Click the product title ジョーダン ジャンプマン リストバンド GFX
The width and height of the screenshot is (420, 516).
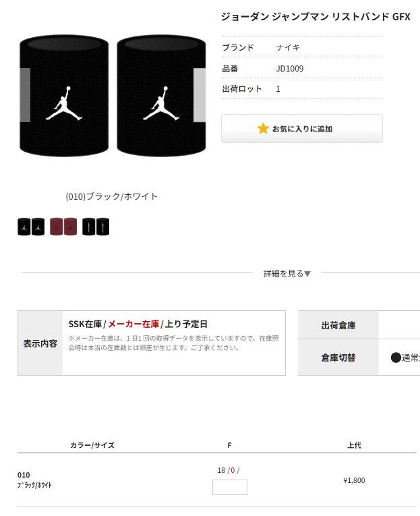[316, 16]
